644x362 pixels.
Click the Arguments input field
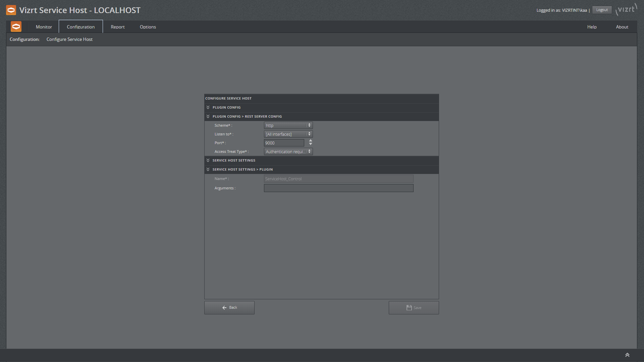pos(338,188)
